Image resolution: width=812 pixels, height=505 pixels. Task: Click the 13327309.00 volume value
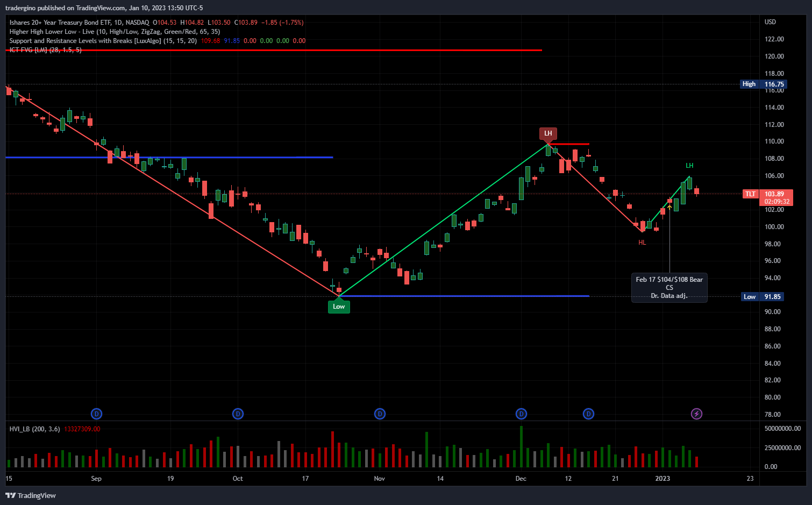click(82, 429)
